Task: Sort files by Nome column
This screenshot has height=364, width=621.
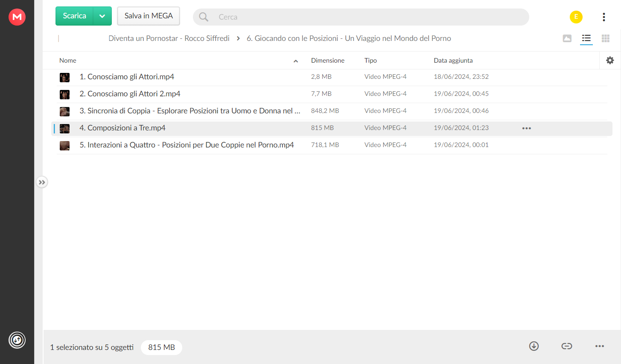Action: click(x=68, y=61)
